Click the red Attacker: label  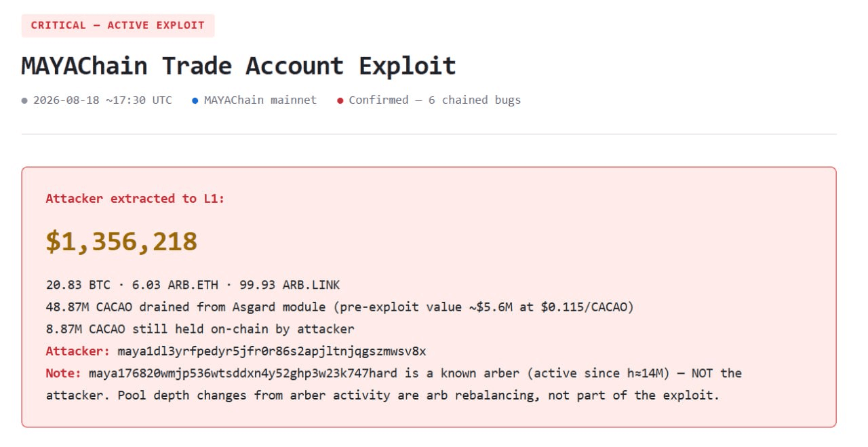click(x=78, y=351)
